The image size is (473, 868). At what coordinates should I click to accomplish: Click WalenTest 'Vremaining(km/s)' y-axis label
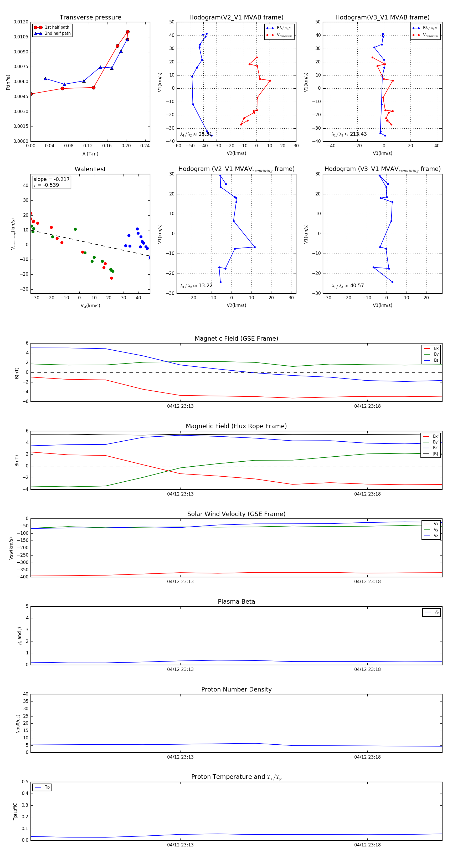tap(13, 234)
